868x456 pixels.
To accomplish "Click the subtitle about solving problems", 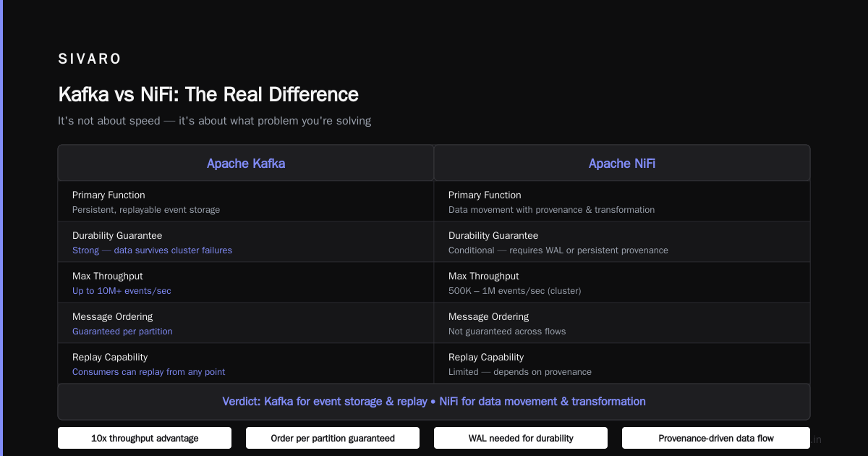I will (214, 121).
